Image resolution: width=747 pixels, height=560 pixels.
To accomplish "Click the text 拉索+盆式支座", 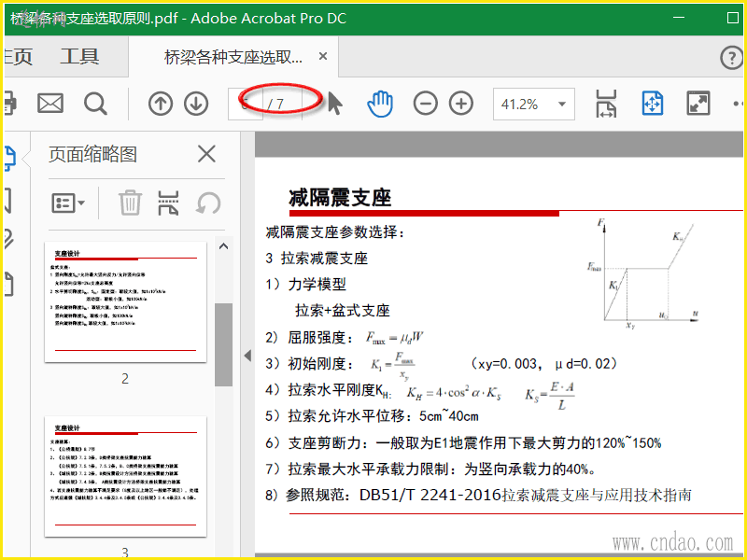I will pos(343,311).
